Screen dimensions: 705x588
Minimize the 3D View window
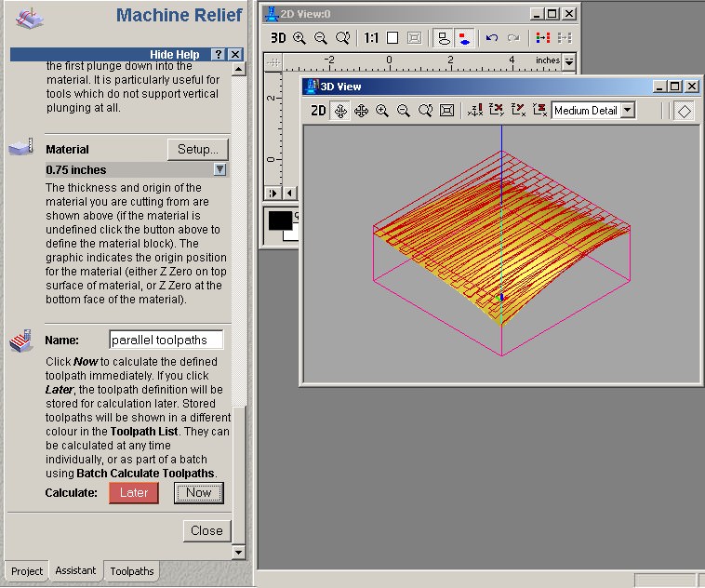[x=659, y=86]
